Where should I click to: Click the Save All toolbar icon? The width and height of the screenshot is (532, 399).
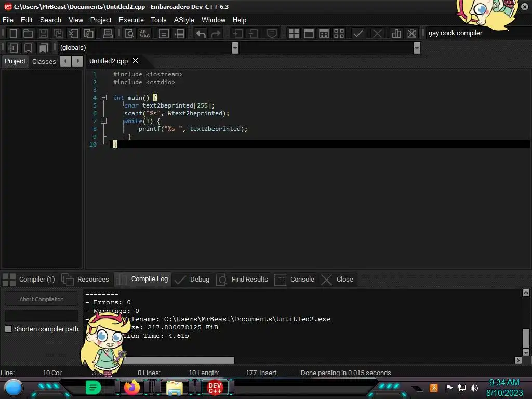pos(58,34)
